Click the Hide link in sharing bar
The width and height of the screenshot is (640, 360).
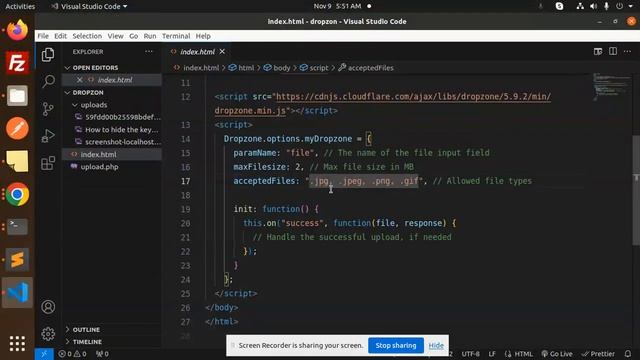coord(436,346)
